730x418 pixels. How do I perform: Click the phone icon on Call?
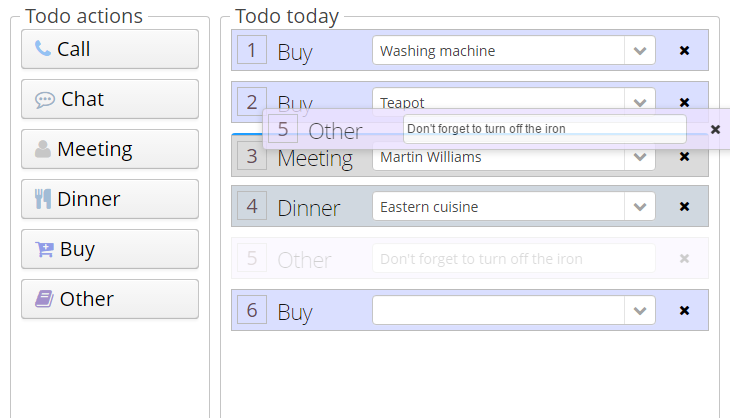[43, 49]
